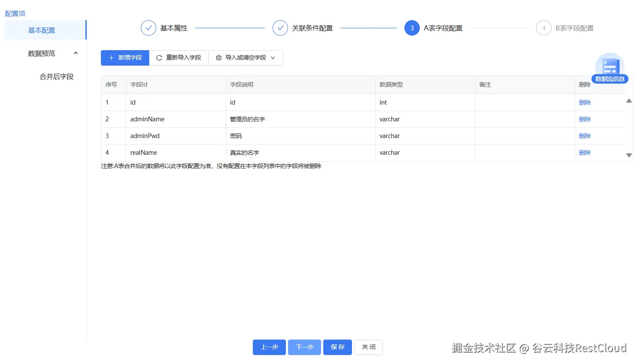
Task: Go to the 关联条件配置 step label
Action: click(x=312, y=28)
